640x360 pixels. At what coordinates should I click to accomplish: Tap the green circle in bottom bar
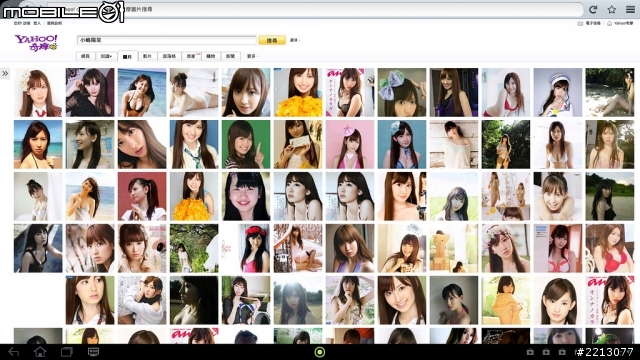[320, 352]
